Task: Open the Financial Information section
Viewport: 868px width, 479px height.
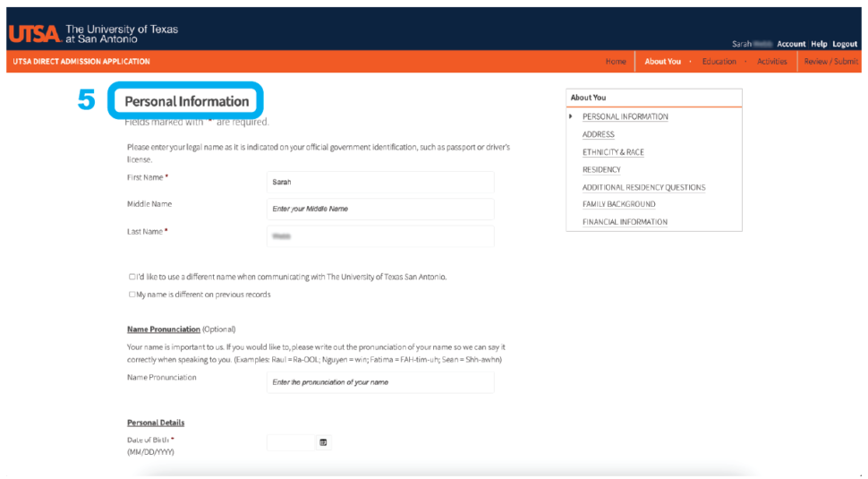Action: coord(625,222)
